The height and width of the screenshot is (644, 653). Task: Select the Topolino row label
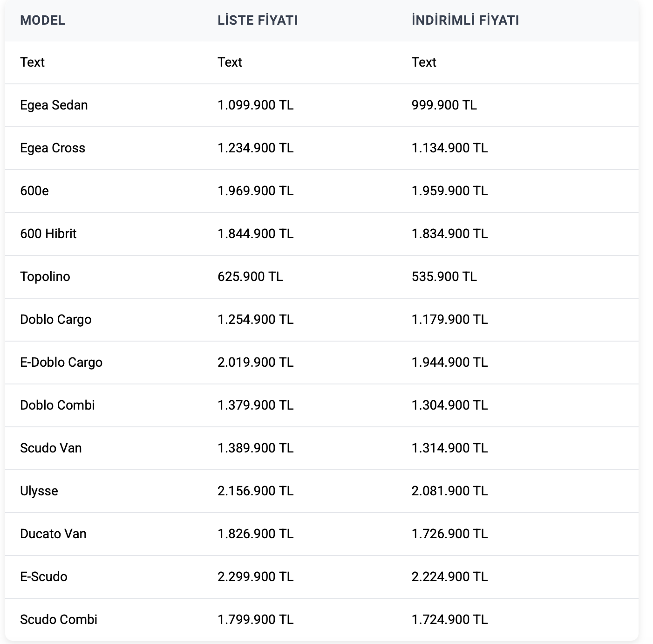pos(45,277)
